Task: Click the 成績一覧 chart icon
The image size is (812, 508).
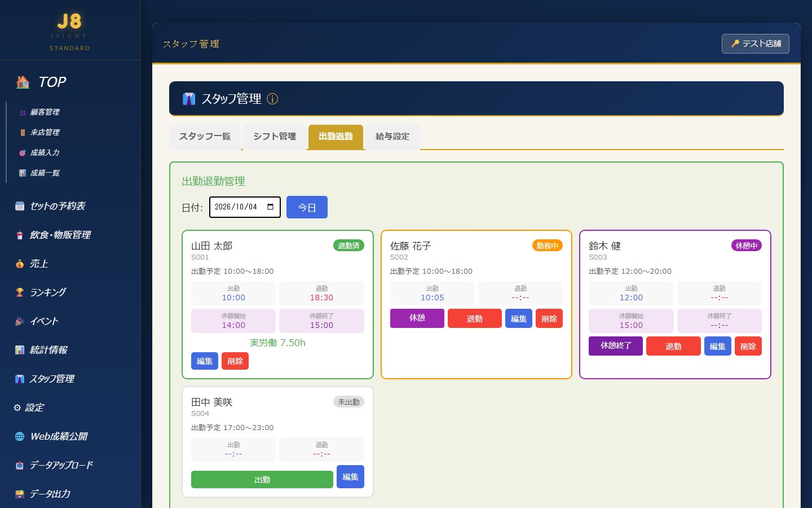Action: point(23,173)
